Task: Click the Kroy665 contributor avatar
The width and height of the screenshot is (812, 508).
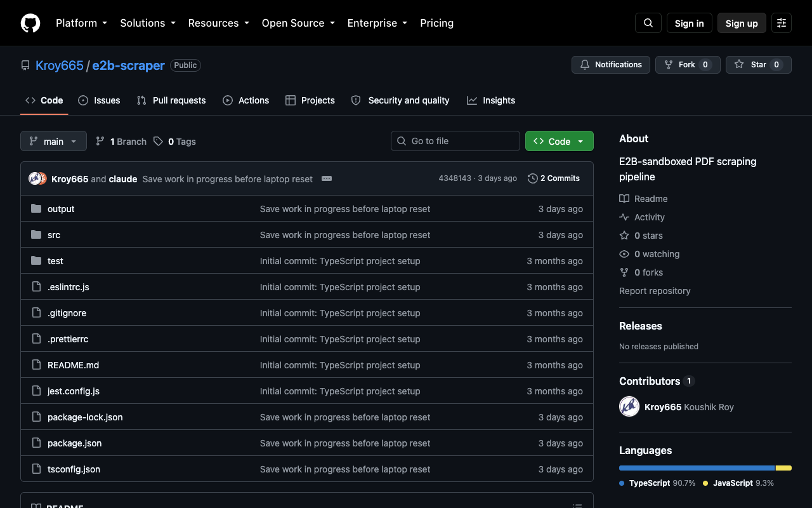Action: click(x=629, y=406)
